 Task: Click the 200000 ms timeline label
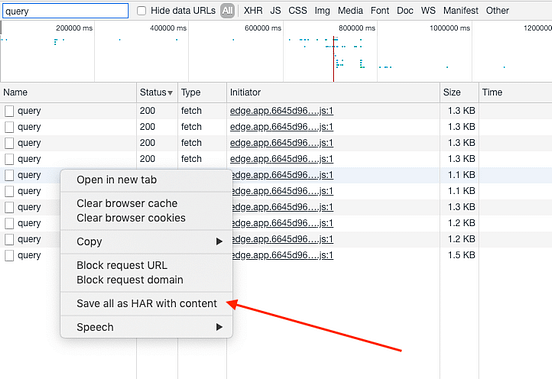pyautogui.click(x=74, y=28)
